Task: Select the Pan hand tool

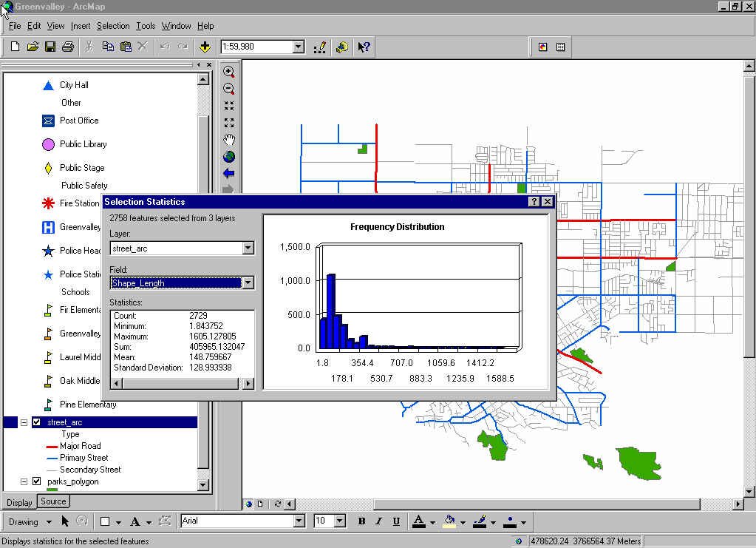Action: 229,140
